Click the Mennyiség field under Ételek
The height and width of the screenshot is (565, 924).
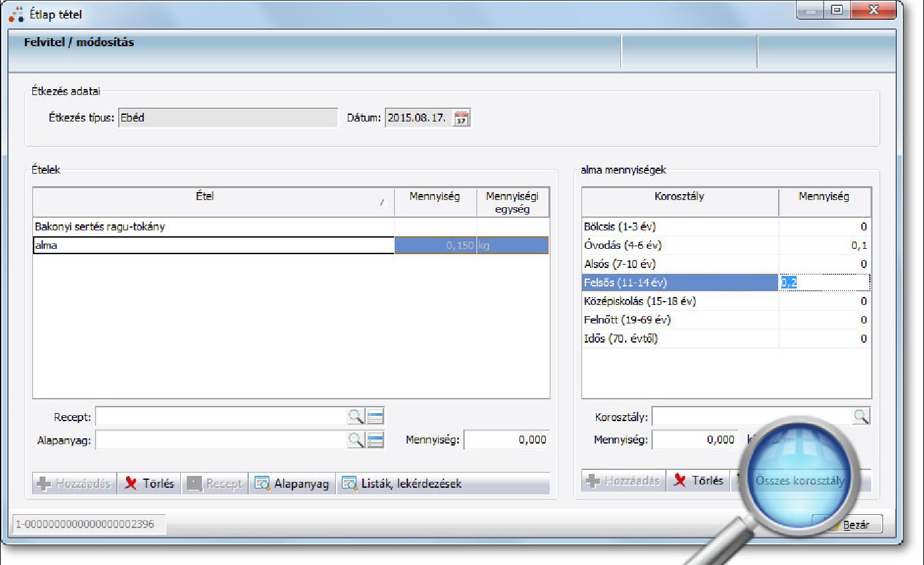[506, 440]
